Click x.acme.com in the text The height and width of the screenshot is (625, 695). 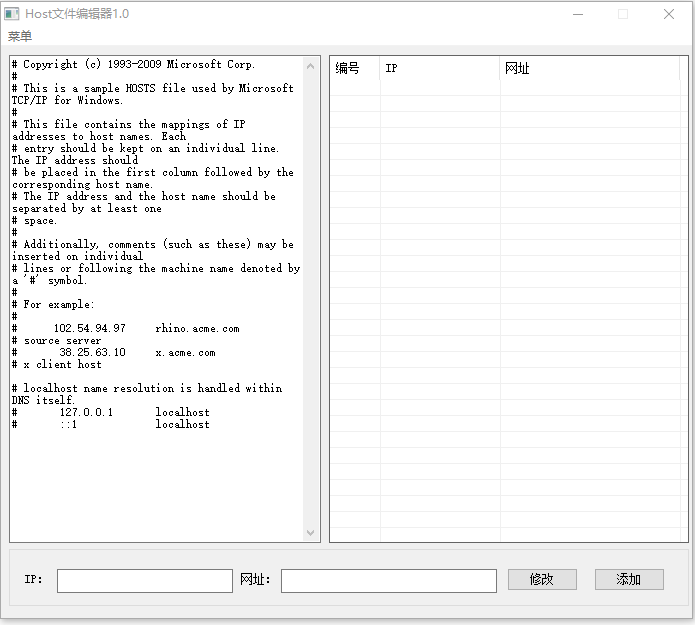(185, 352)
